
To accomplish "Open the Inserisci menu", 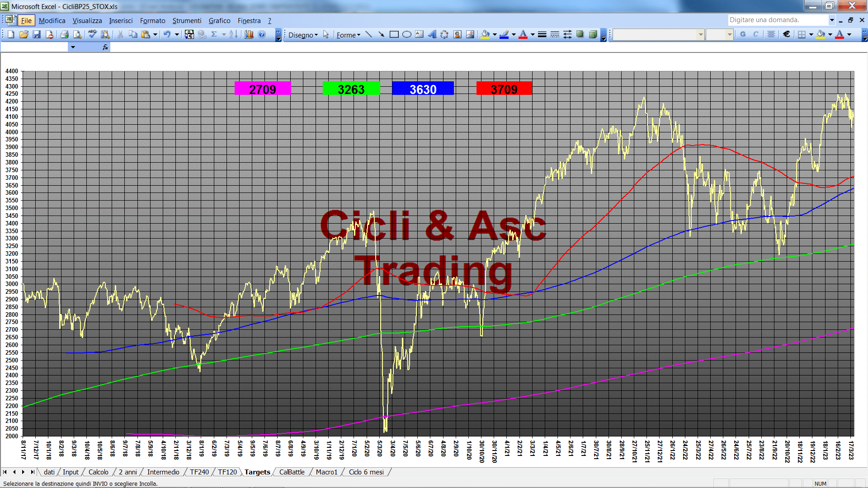I will 121,21.
